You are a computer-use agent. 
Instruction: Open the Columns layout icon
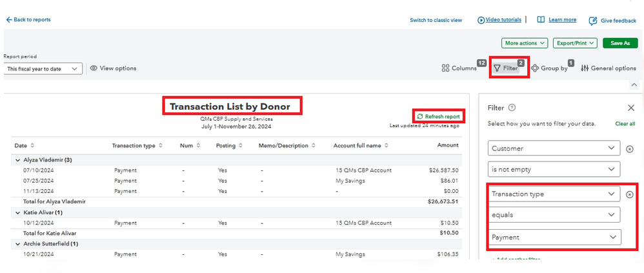click(445, 68)
